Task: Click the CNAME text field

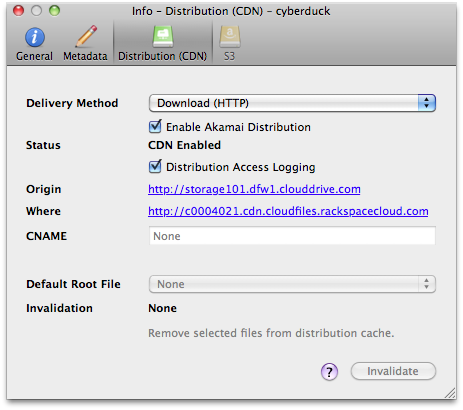Action: tap(292, 236)
